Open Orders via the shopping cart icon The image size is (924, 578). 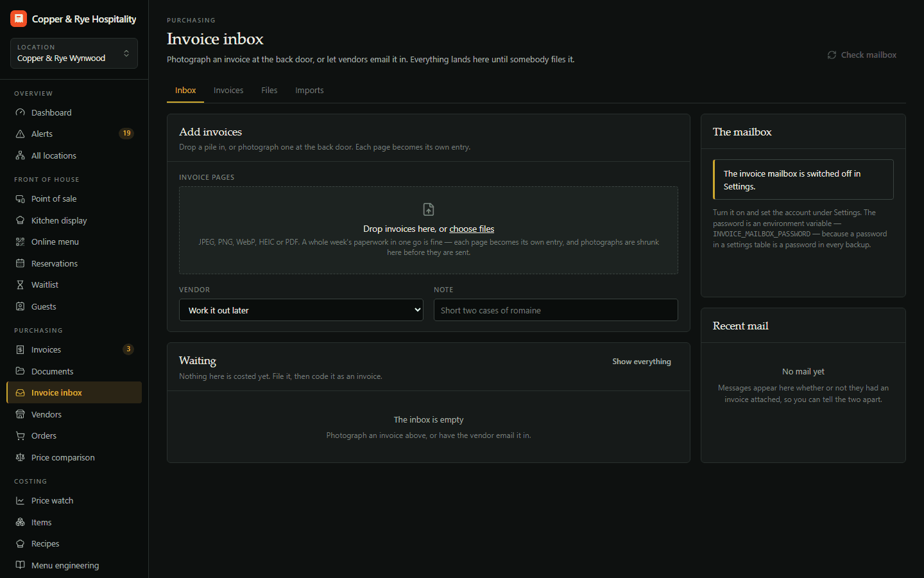[x=20, y=435]
